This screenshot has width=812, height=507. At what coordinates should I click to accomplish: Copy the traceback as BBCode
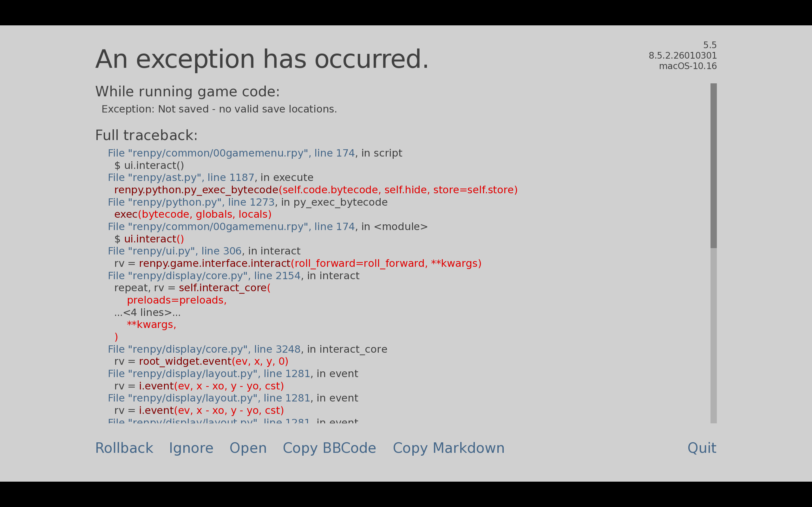point(329,448)
